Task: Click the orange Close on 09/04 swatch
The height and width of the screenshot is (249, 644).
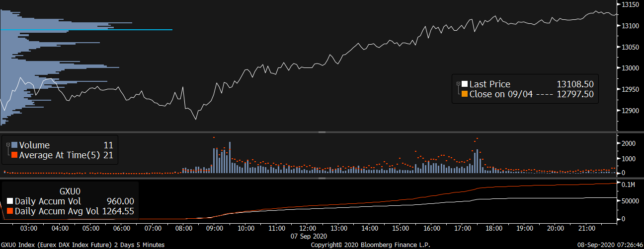Action: pyautogui.click(x=465, y=94)
